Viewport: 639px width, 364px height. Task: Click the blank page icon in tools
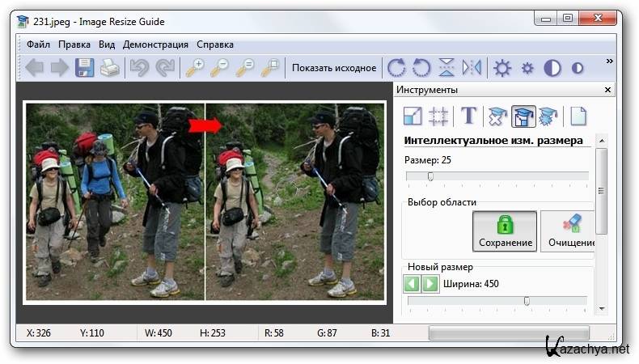(x=578, y=116)
